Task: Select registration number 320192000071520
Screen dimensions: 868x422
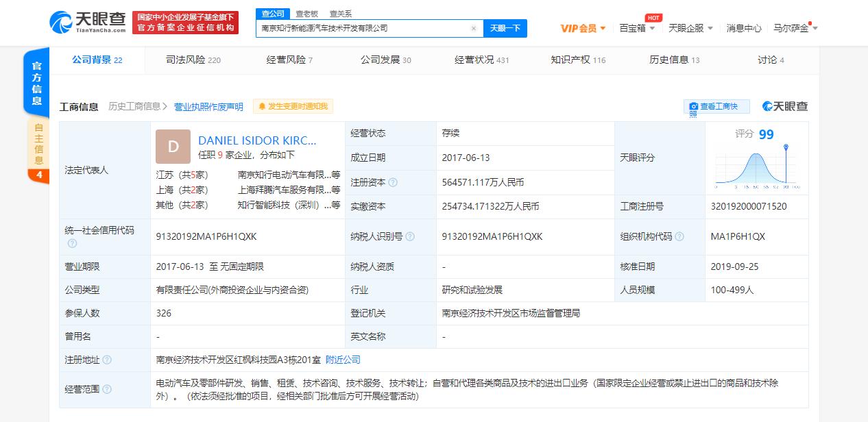Action: click(x=749, y=206)
